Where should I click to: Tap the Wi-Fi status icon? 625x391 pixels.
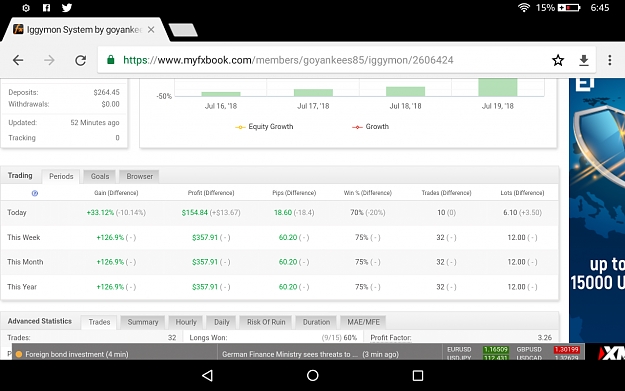pyautogui.click(x=524, y=8)
